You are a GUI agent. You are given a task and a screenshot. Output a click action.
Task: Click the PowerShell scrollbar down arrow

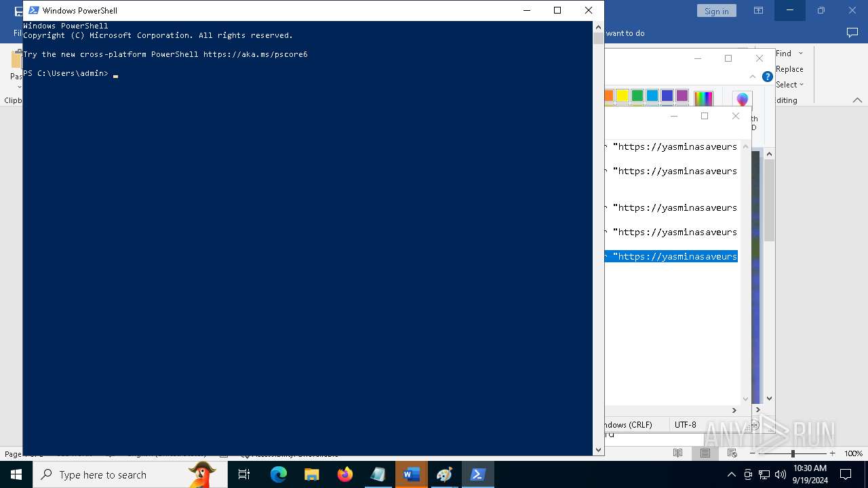(598, 449)
